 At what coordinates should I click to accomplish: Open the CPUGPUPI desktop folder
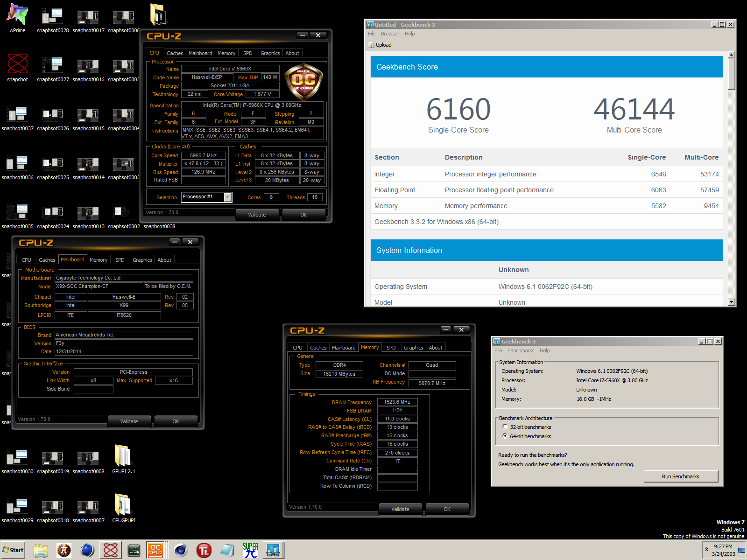124,508
